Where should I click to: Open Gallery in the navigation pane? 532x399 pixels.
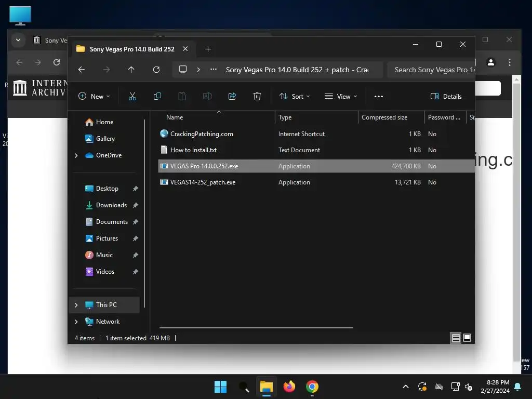[x=105, y=139]
